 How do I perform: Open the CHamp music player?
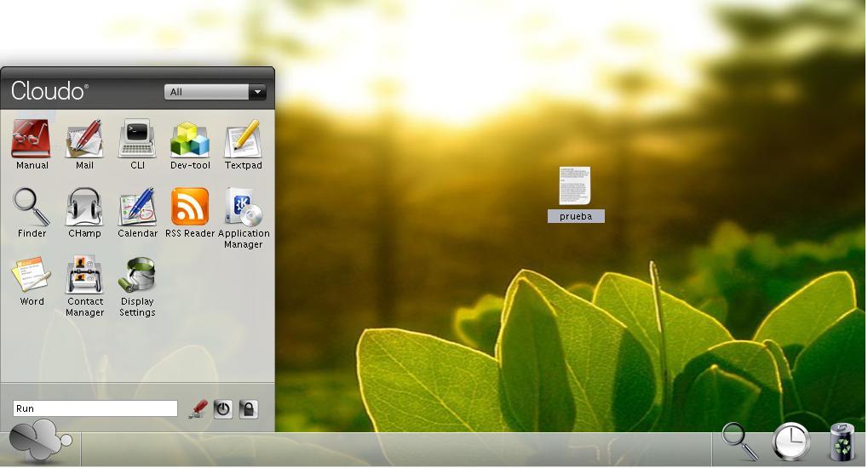pos(84,208)
